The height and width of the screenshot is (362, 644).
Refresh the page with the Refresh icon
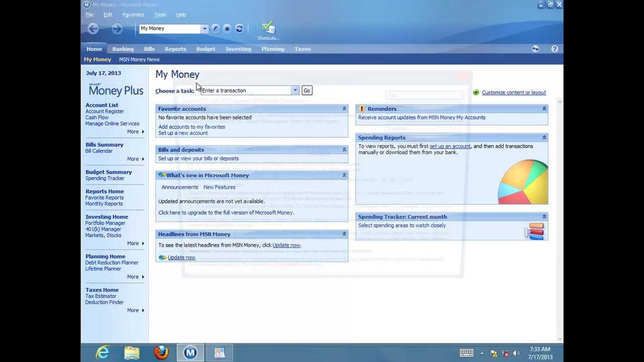239,29
